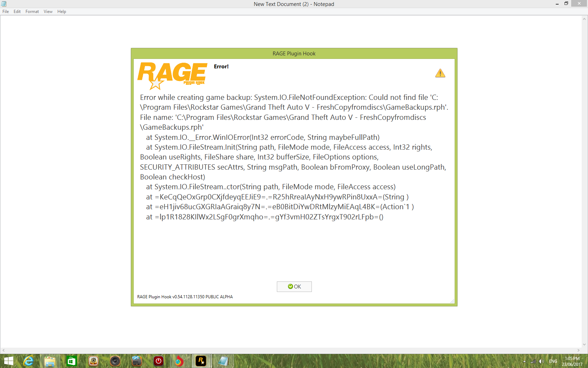Open the clock showing 1:05 PM
Image resolution: width=588 pixels, height=368 pixels.
click(572, 361)
